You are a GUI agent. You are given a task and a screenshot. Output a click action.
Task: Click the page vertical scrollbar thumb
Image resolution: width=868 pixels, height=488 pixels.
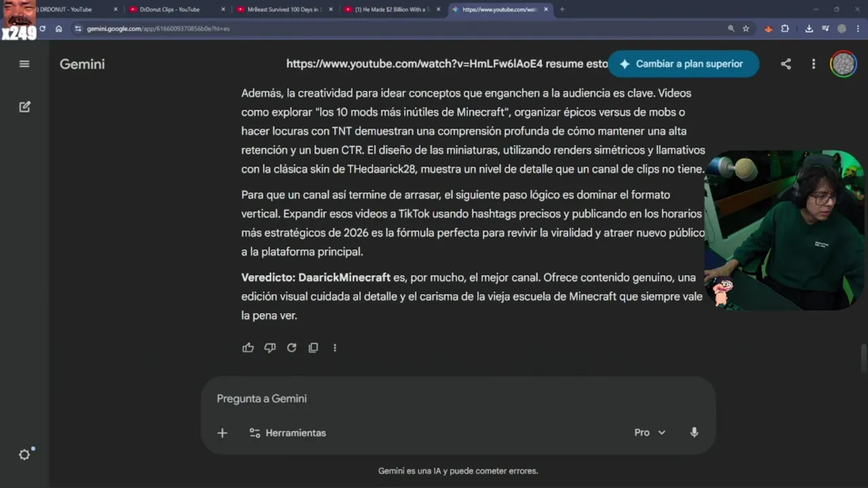[863, 358]
